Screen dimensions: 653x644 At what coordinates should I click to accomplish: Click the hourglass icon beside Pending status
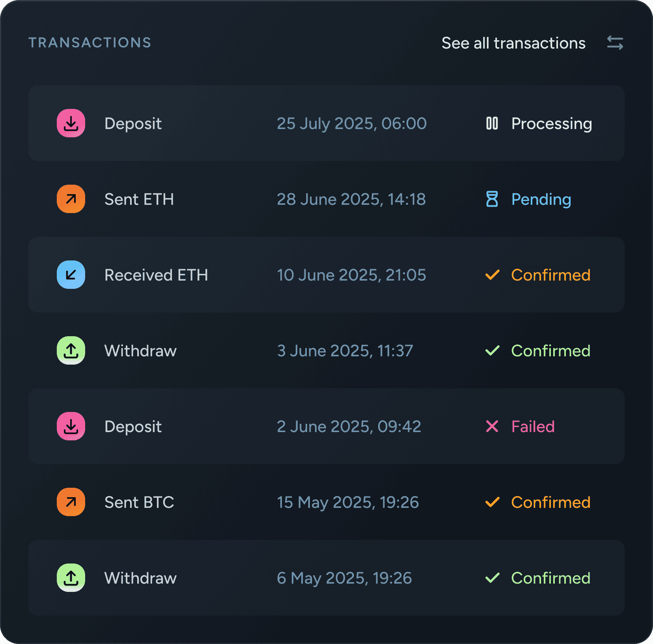492,199
